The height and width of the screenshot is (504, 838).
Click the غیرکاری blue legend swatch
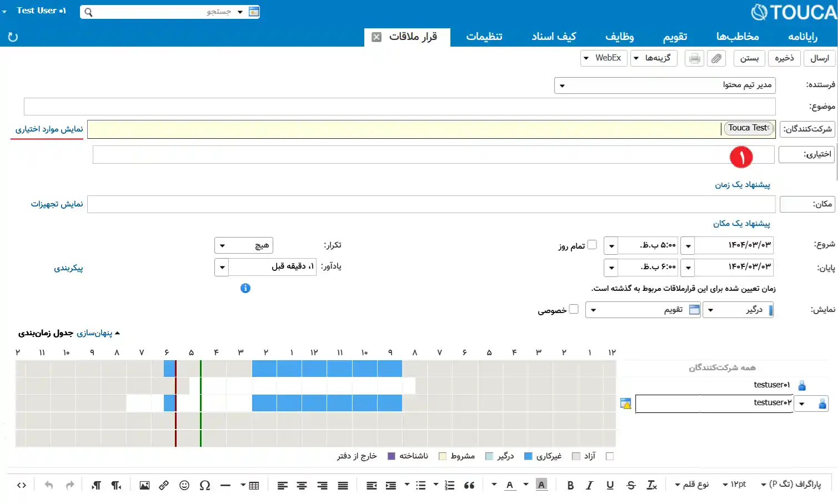pyautogui.click(x=529, y=456)
